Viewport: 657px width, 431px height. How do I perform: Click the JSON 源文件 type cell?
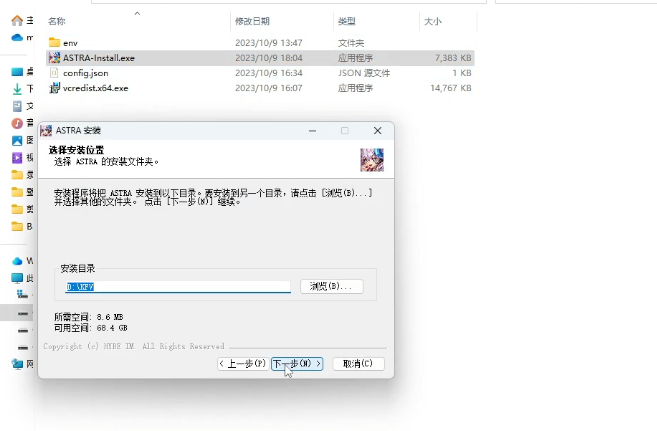(x=364, y=73)
